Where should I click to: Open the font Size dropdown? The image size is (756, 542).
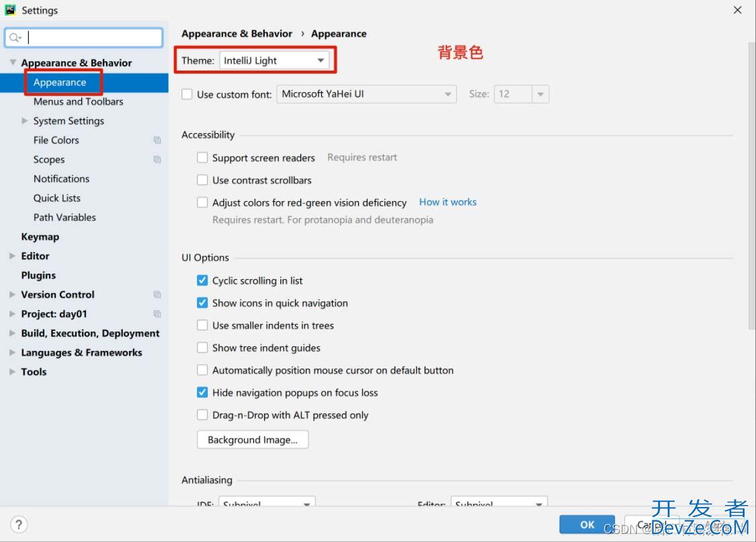coord(540,94)
